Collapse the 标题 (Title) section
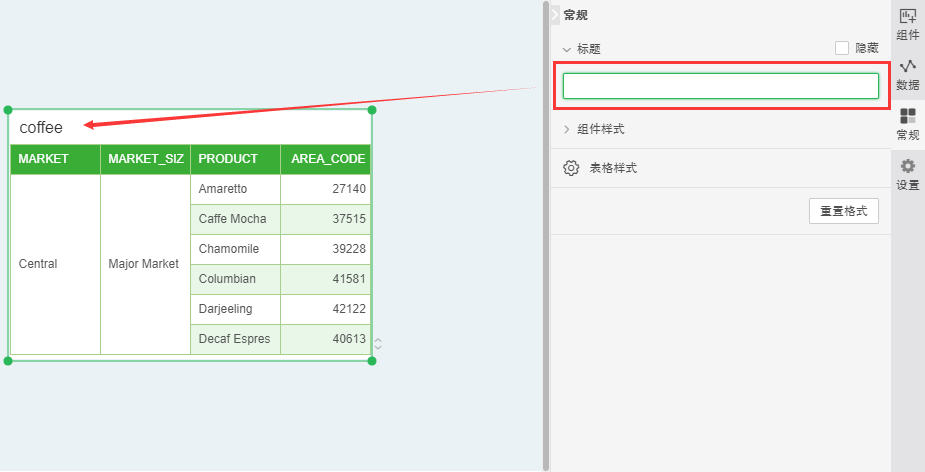925x472 pixels. 567,49
